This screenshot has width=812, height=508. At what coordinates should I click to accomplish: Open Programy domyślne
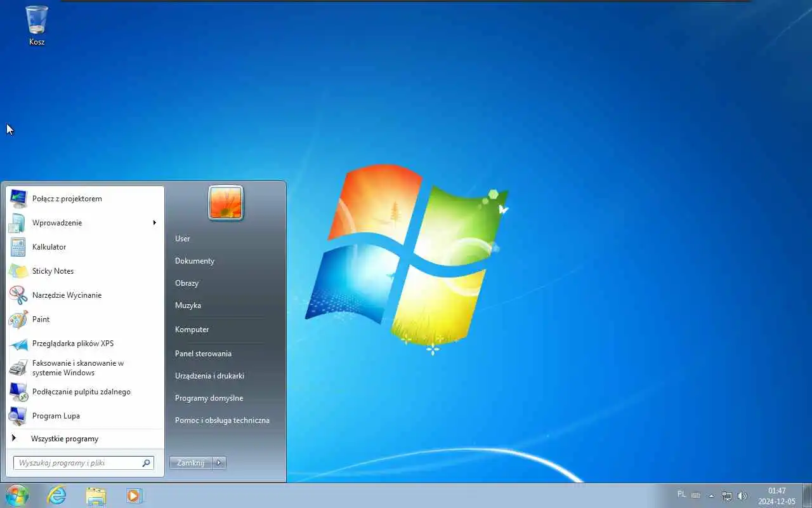pyautogui.click(x=209, y=398)
